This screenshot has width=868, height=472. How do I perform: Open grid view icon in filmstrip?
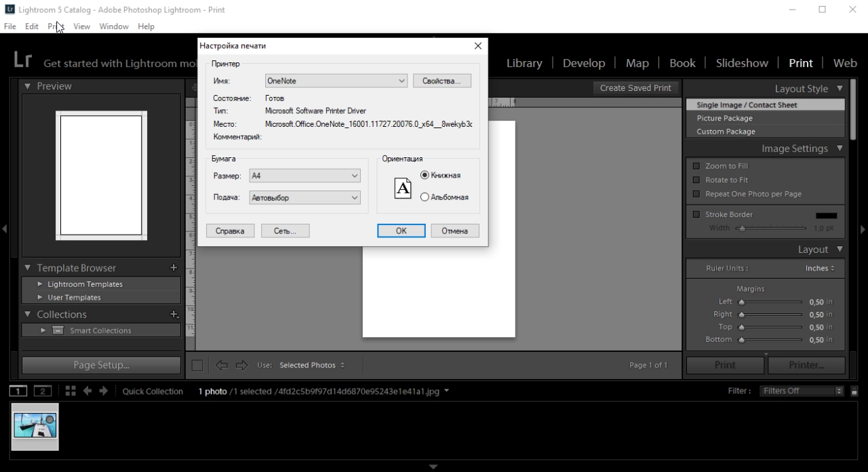(71, 391)
